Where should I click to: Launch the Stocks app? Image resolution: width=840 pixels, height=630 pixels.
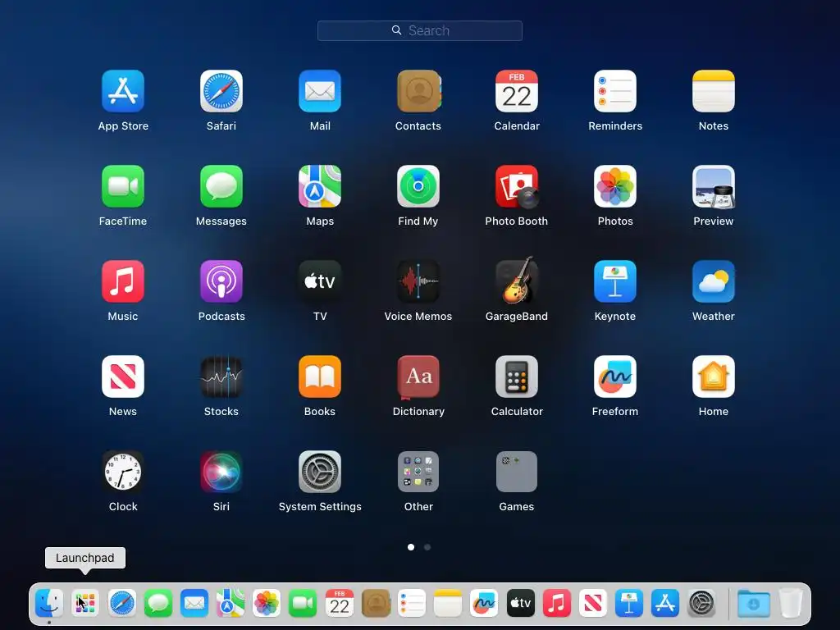point(221,377)
